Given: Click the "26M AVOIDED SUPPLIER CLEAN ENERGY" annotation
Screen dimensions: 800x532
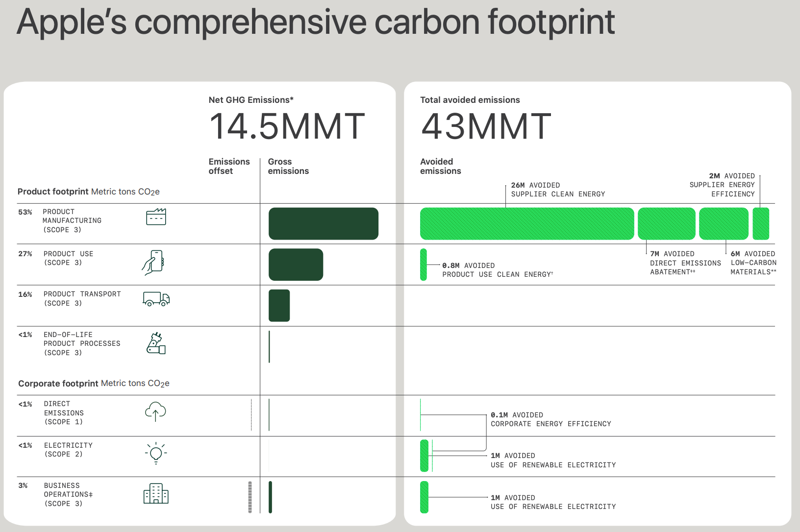Looking at the screenshot, I should [x=558, y=190].
